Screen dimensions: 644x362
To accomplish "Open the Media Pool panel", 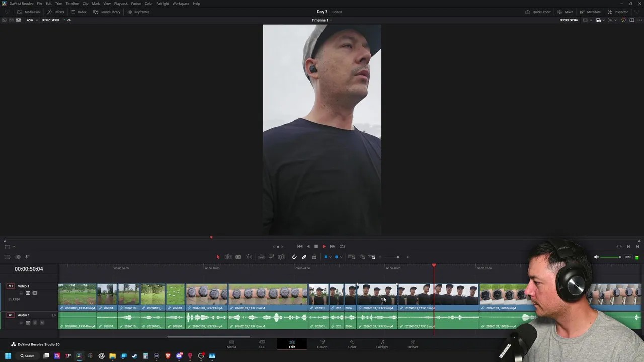I will coord(29,12).
